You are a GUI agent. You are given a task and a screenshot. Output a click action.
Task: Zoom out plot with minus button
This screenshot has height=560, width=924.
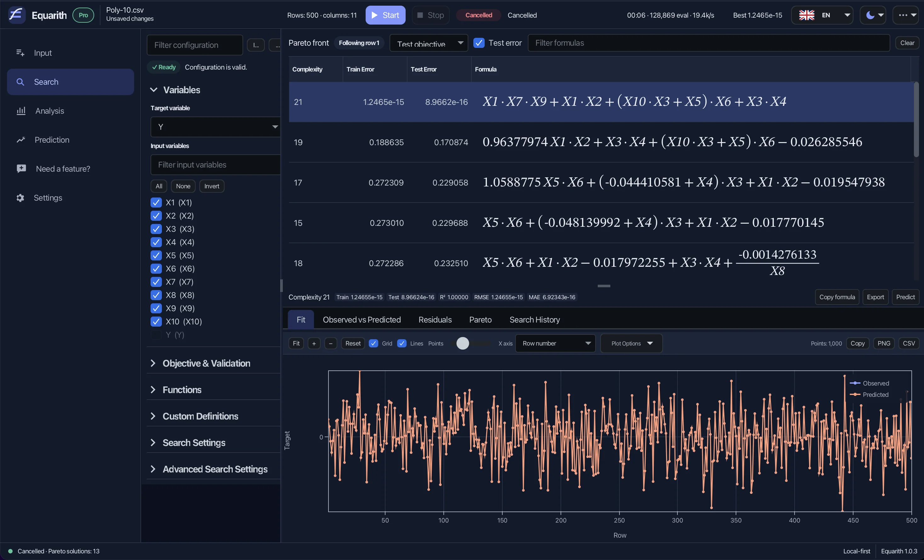tap(330, 343)
